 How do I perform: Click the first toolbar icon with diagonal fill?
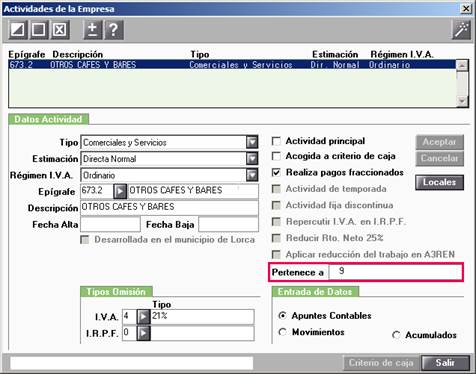coord(18,30)
